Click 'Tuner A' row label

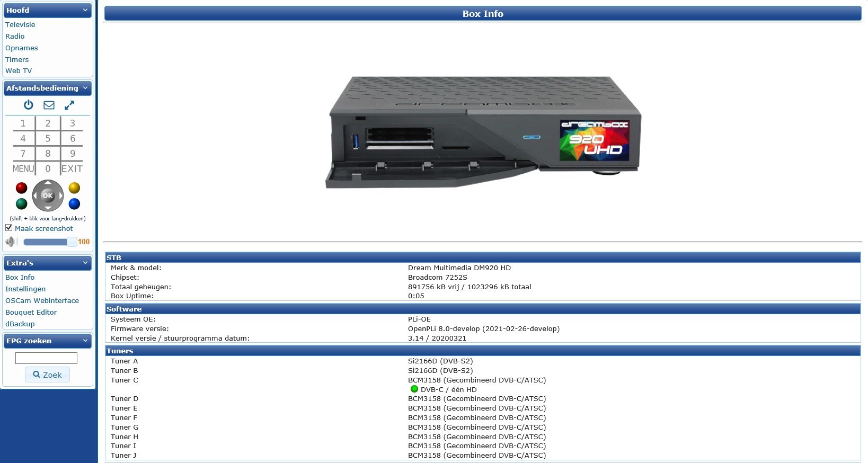tap(124, 361)
